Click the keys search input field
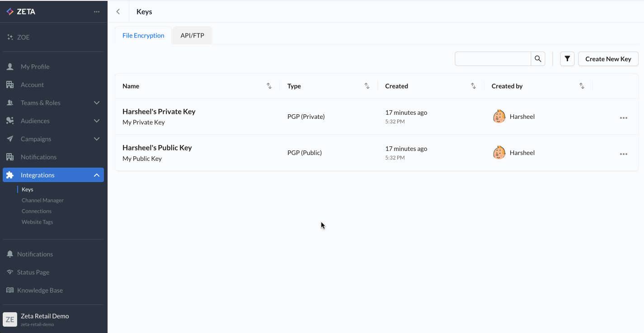Screen dimensions: 644x333 (493, 59)
